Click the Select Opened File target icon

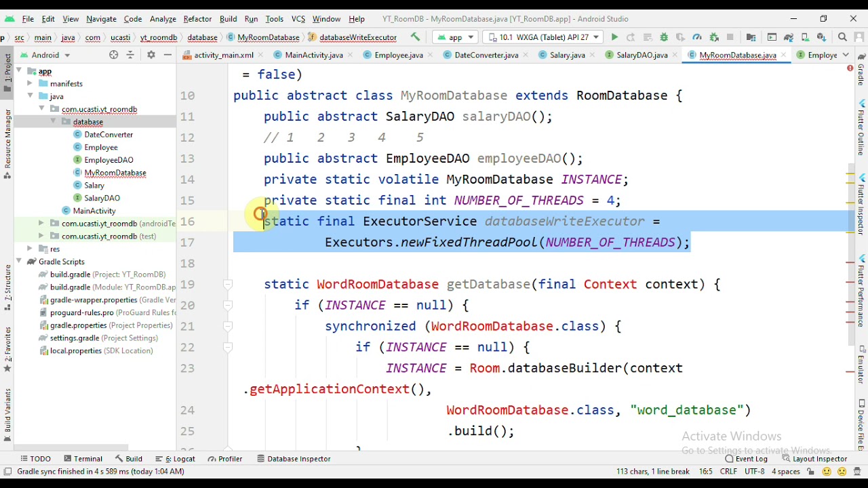tap(114, 55)
